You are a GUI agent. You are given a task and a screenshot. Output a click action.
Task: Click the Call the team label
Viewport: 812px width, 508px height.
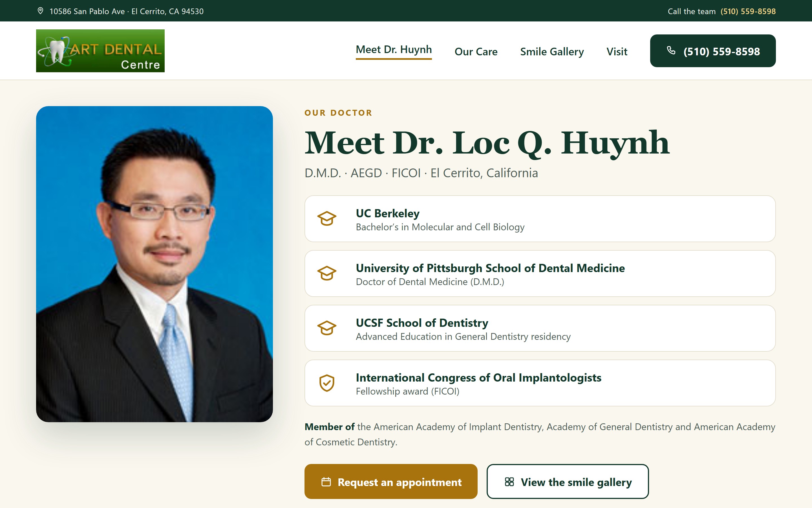(x=692, y=11)
